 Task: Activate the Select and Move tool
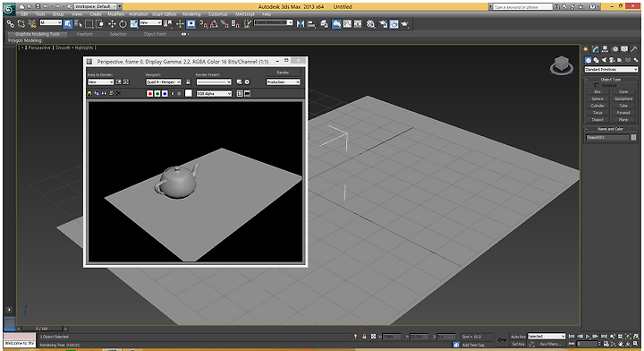(112, 24)
